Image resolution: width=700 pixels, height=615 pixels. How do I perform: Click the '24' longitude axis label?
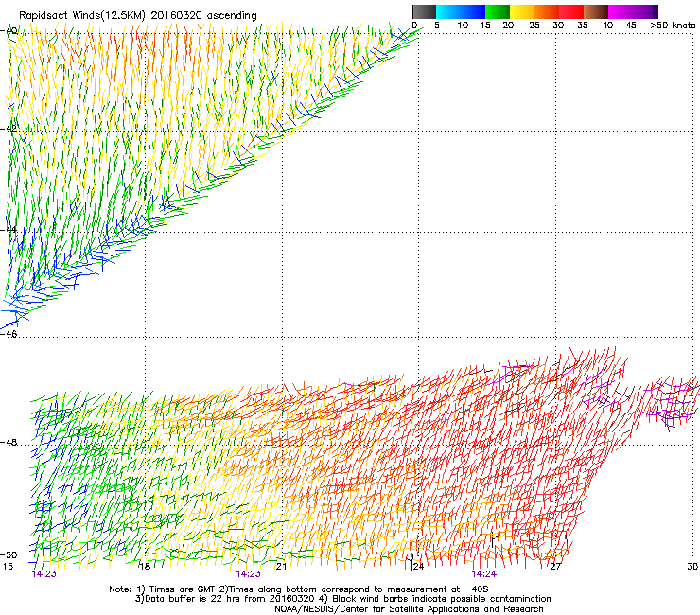tap(418, 567)
